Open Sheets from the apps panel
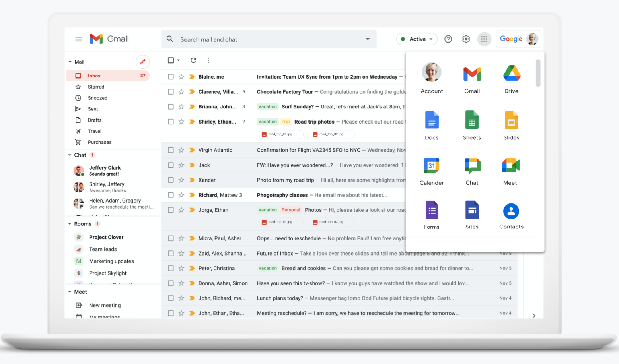The image size is (619, 364). (472, 126)
